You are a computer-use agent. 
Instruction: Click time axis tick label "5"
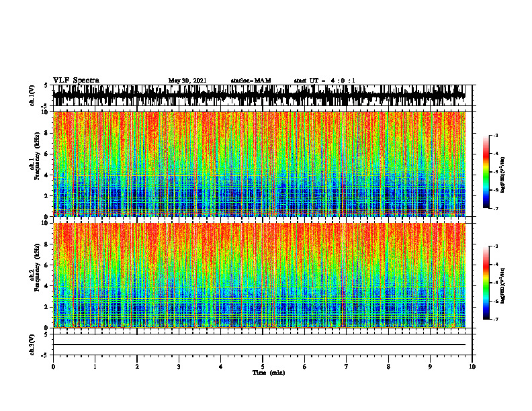pyautogui.click(x=263, y=367)
